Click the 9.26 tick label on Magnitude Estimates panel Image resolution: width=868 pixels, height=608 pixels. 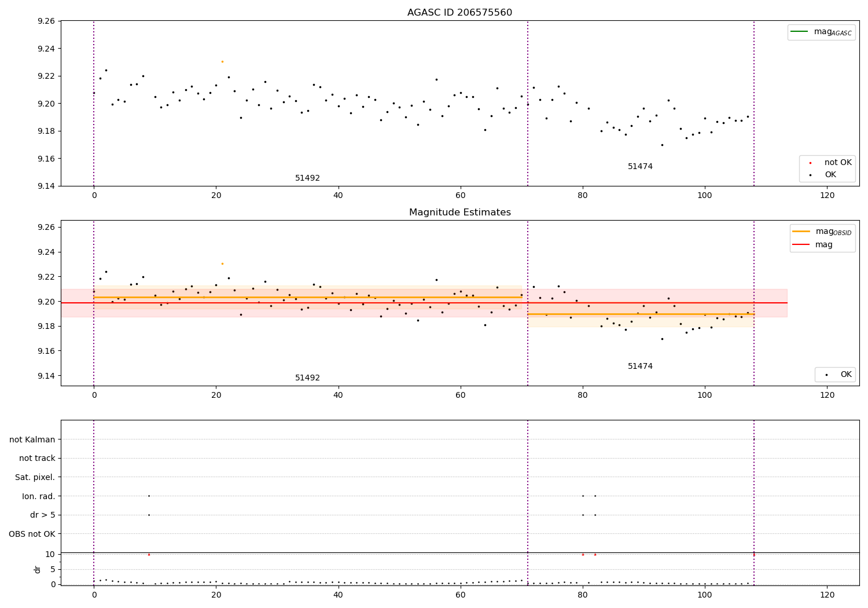click(x=45, y=227)
